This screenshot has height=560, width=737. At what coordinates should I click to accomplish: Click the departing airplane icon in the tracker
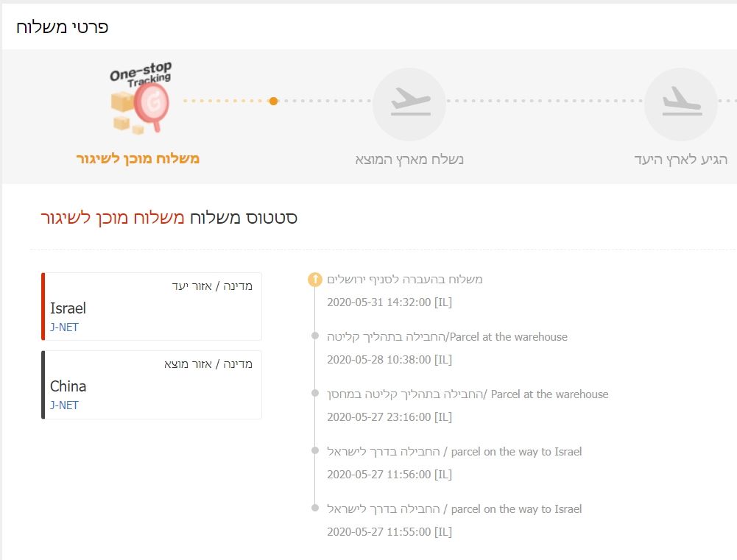(x=409, y=102)
